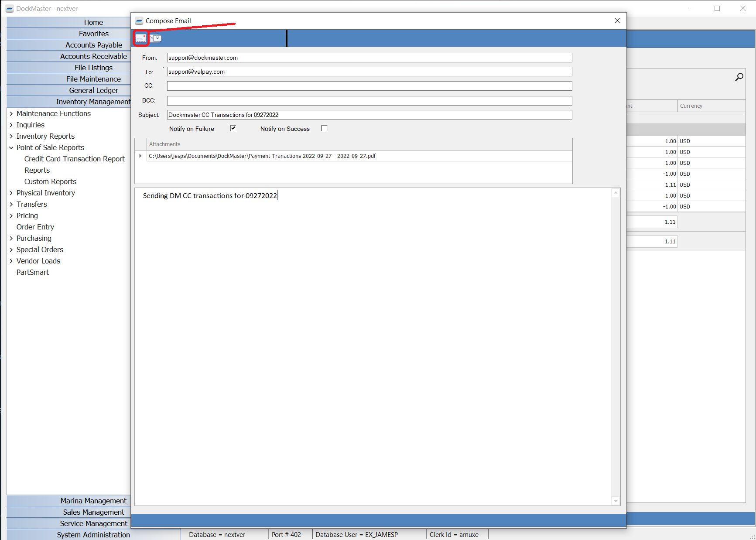Open the PartSmart item
756x540 pixels.
tap(33, 272)
